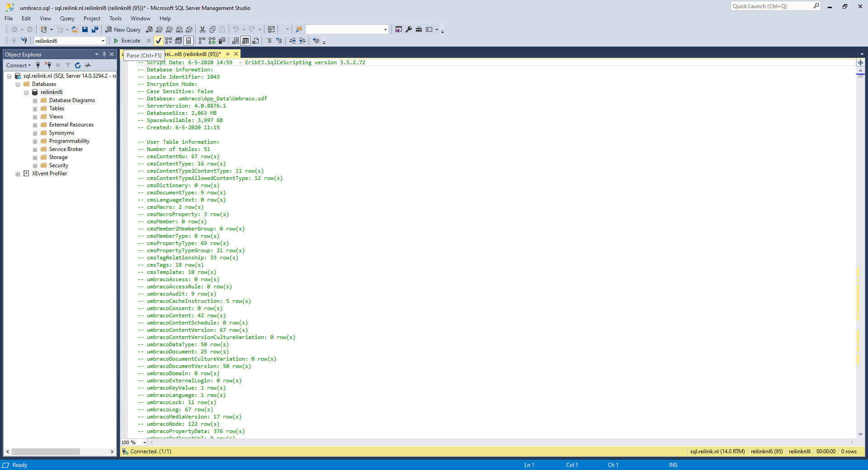Screen dimensions: 868x470
Task: Create an XMLA query
Action: click(179, 29)
